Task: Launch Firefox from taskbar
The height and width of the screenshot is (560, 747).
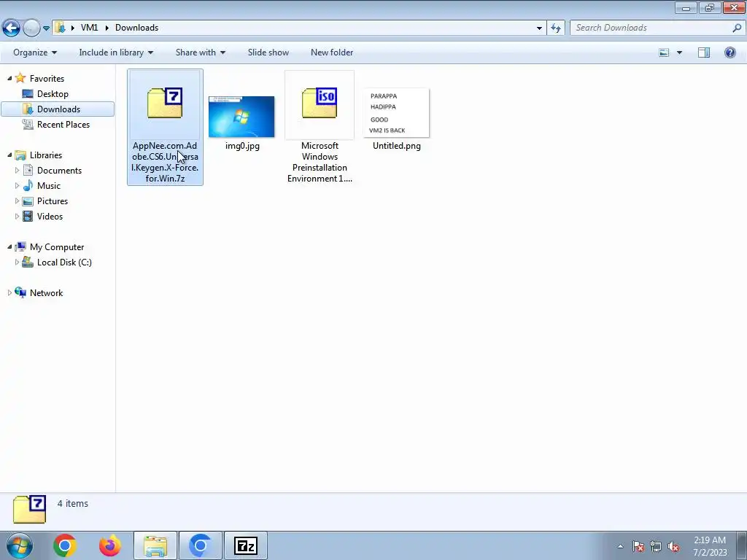Action: click(110, 545)
